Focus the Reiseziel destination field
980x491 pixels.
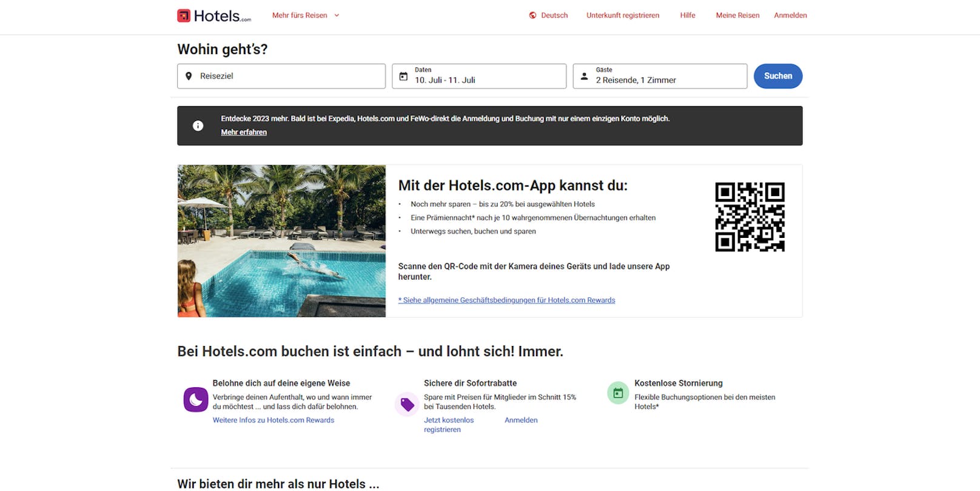point(281,76)
